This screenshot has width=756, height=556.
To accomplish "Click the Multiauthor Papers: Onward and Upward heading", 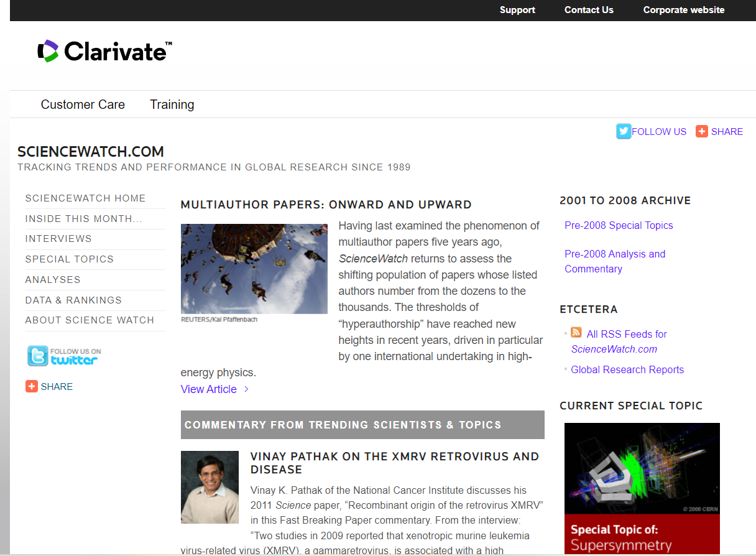I will pyautogui.click(x=326, y=205).
